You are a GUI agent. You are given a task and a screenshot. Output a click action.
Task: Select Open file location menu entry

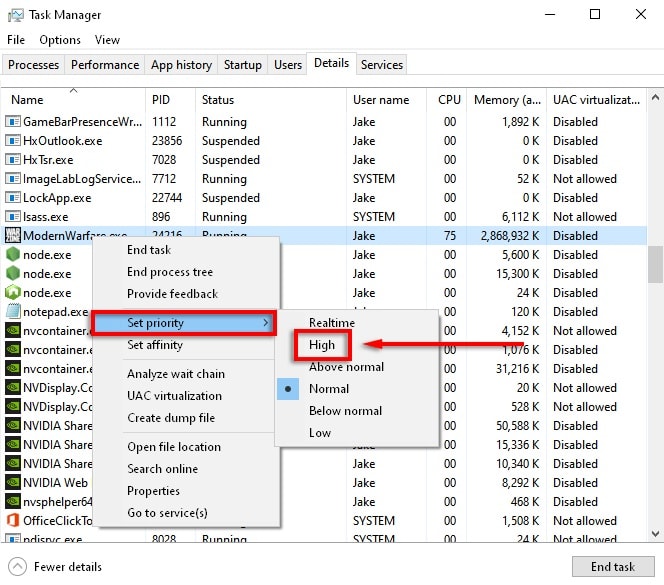point(173,447)
